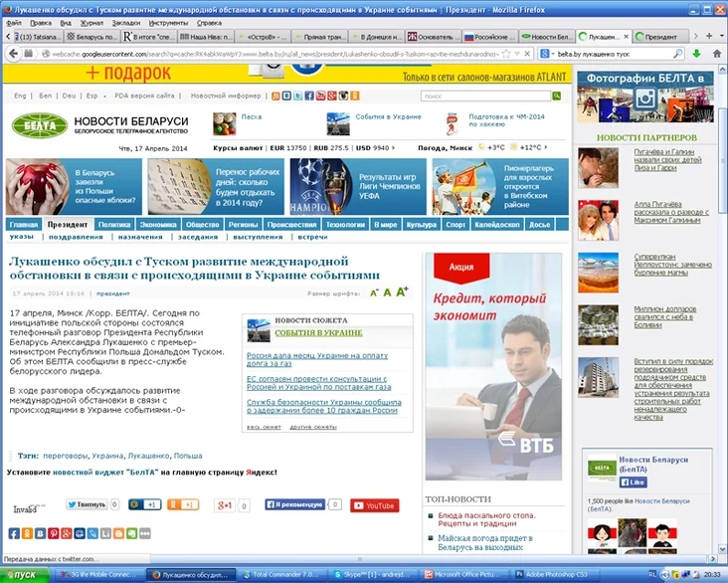Click the Firefox back arrow button
This screenshot has width=728, height=583.
point(12,53)
